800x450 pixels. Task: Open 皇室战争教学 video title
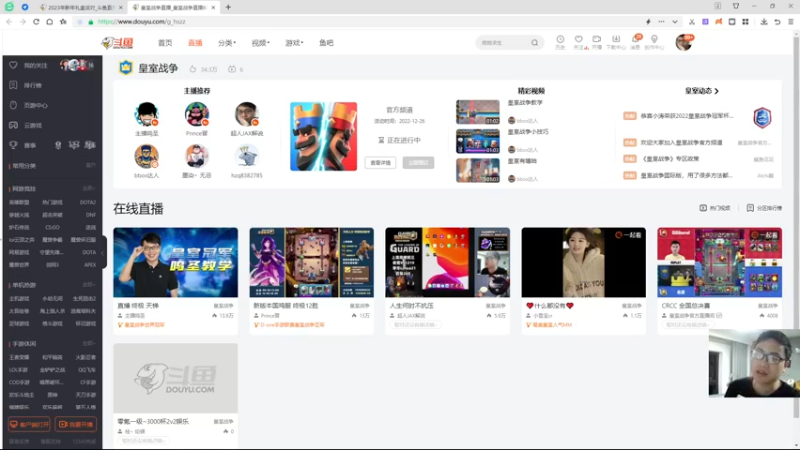[x=525, y=103]
